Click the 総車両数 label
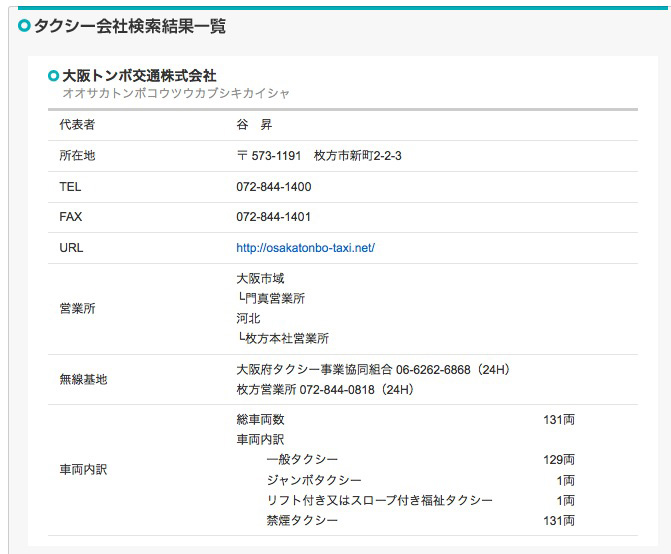Screen dimensions: 671x554 tap(260, 419)
